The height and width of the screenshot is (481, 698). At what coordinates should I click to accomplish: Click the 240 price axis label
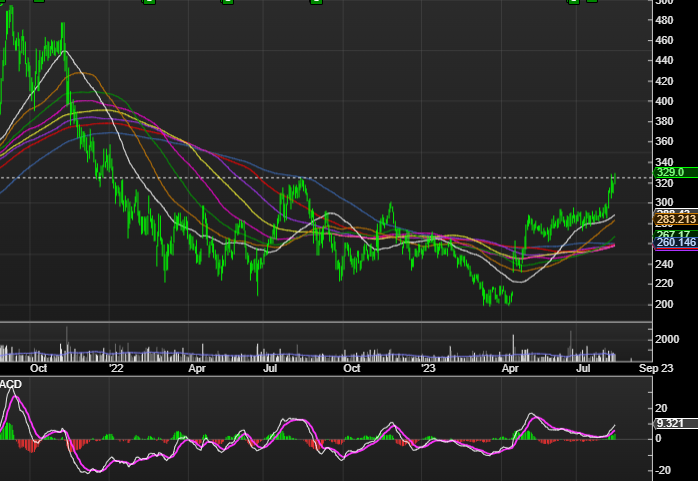[x=664, y=264]
